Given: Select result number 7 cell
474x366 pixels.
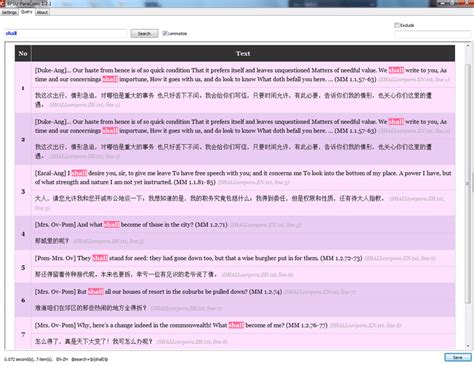Looking at the screenshot, I should tap(23, 333).
